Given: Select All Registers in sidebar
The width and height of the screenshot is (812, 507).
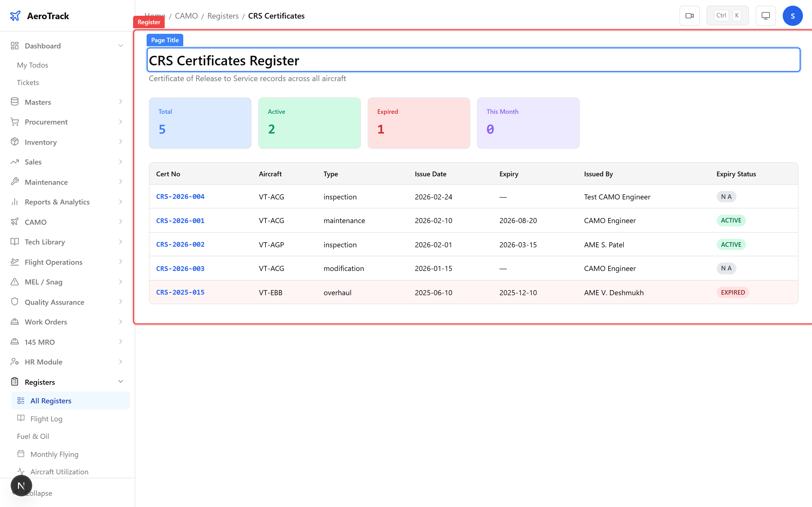Looking at the screenshot, I should (51, 401).
